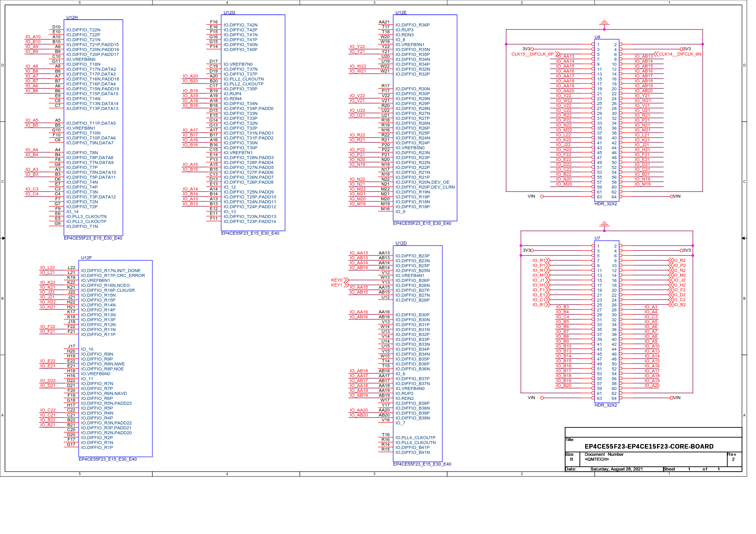Select the IO_R2 port on header U7
This screenshot has width=756, height=534.
tap(679, 260)
